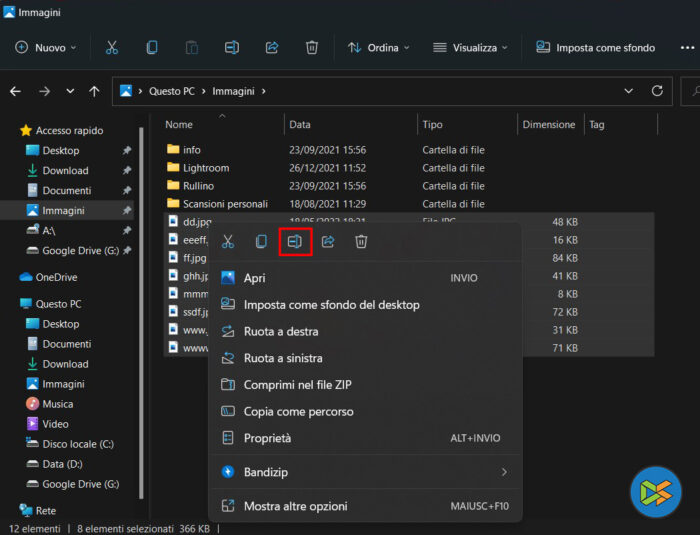Screen dimensions: 700x535
Task: Click the Rename icon in context menu
Action: click(294, 242)
